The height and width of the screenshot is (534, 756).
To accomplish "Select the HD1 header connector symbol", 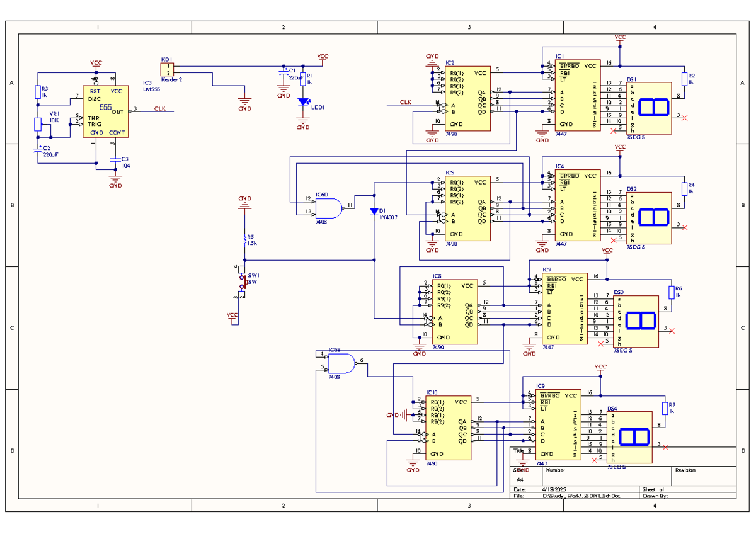I will 168,69.
